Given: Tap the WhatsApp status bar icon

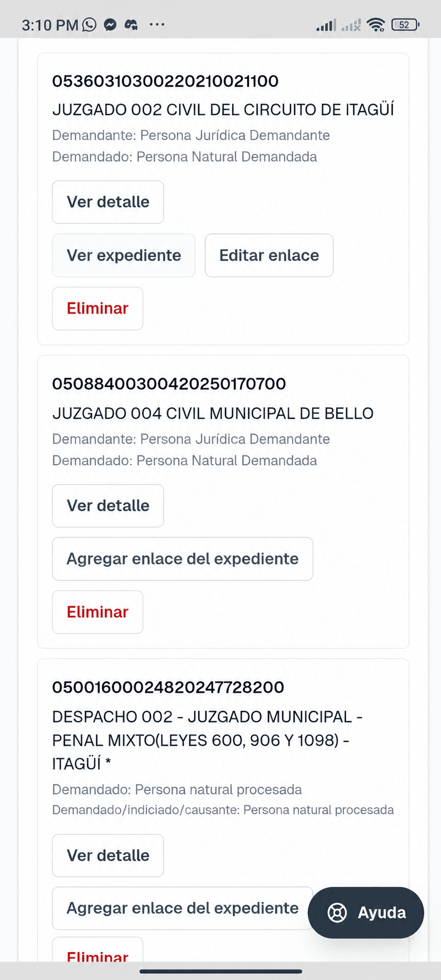Looking at the screenshot, I should coord(90,25).
